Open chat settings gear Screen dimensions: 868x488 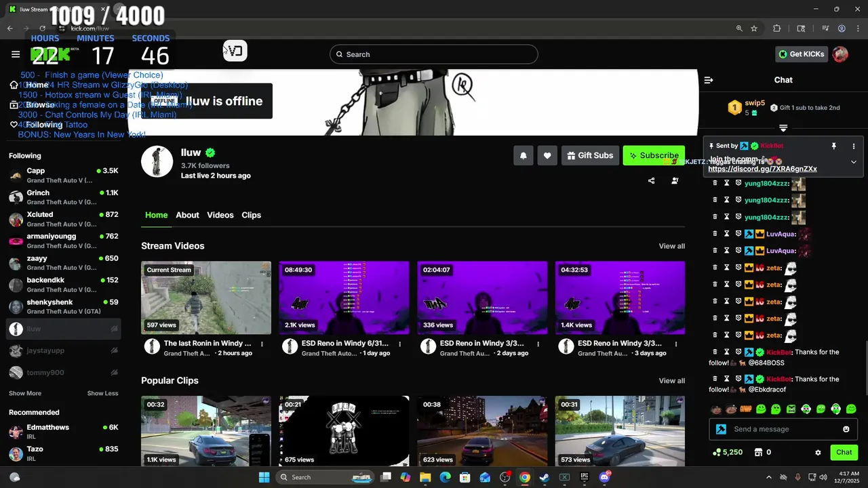click(x=818, y=452)
